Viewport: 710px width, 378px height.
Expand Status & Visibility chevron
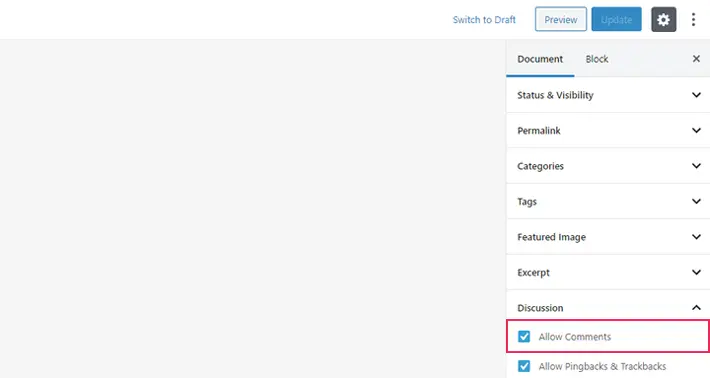[x=696, y=95]
